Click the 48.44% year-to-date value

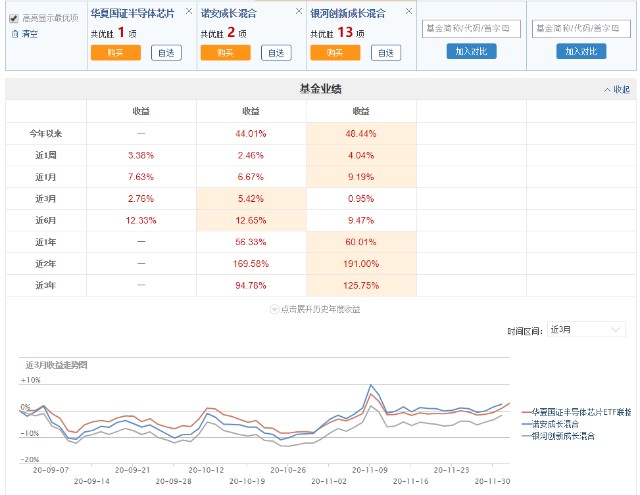tap(361, 133)
